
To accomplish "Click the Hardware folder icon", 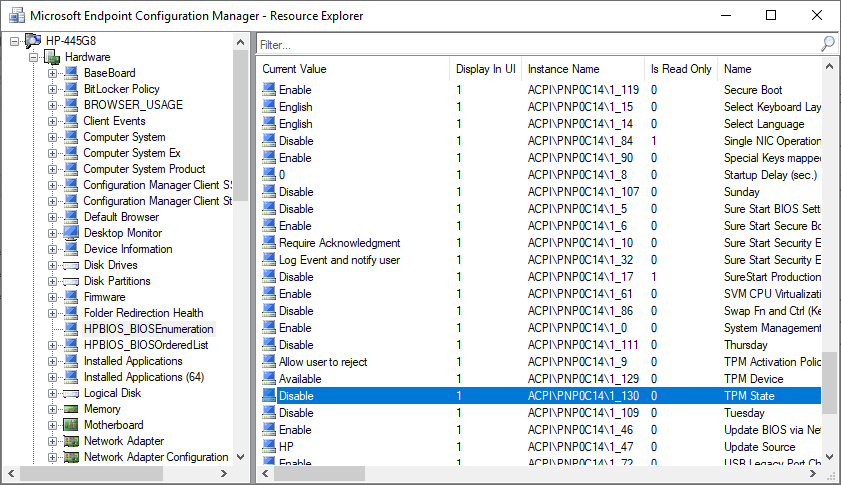I will 52,57.
